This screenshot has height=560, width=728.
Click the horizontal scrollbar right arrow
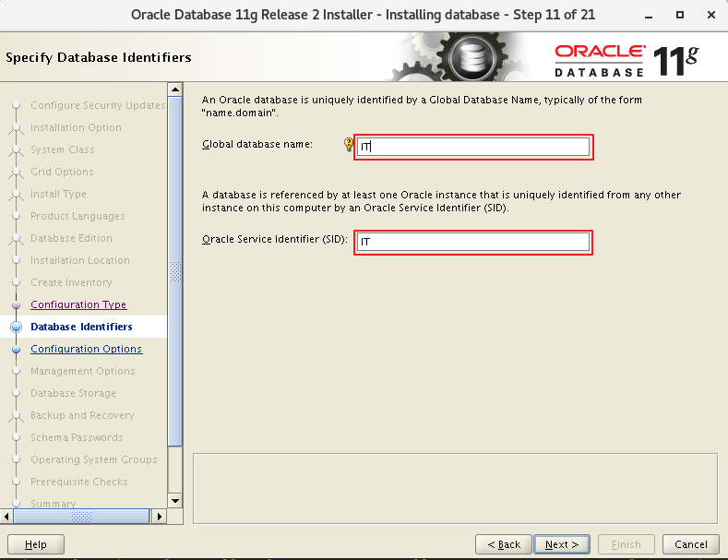(x=160, y=517)
